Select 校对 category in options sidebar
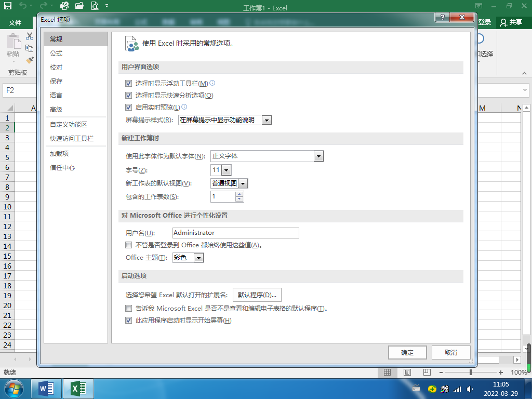The width and height of the screenshot is (532, 399). pos(76,67)
